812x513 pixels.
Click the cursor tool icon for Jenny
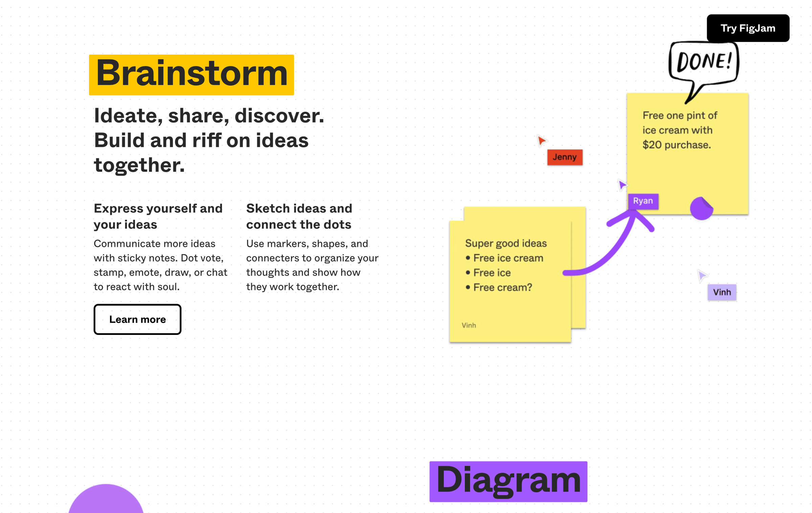click(541, 140)
